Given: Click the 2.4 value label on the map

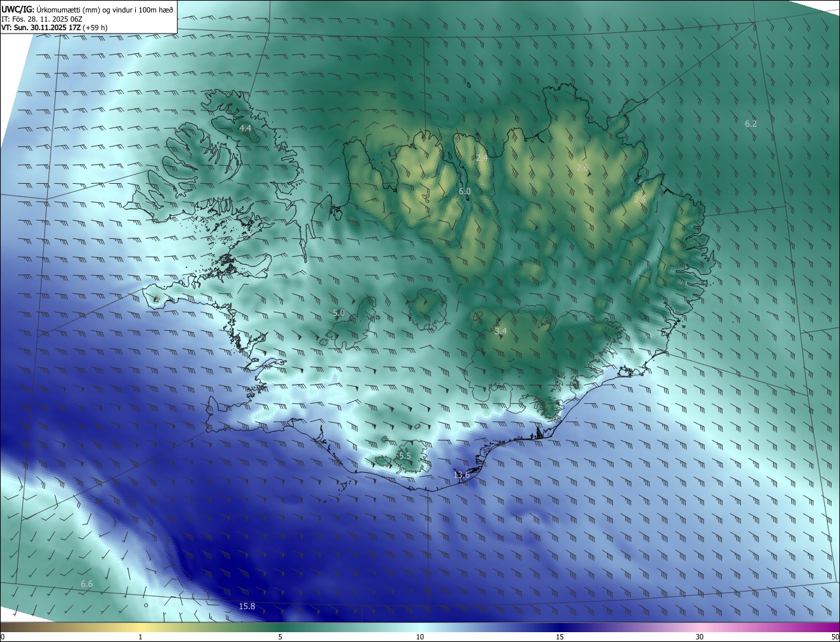Looking at the screenshot, I should point(482,158).
